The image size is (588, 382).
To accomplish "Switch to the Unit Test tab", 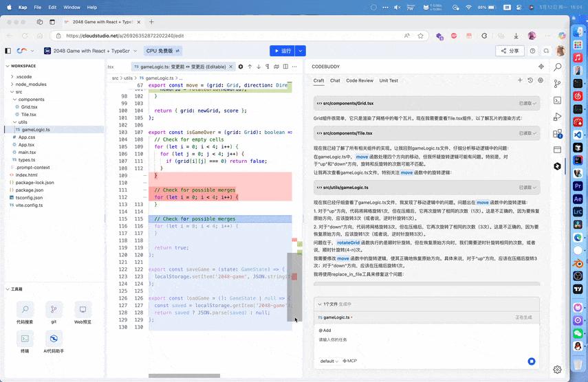I will [x=389, y=80].
